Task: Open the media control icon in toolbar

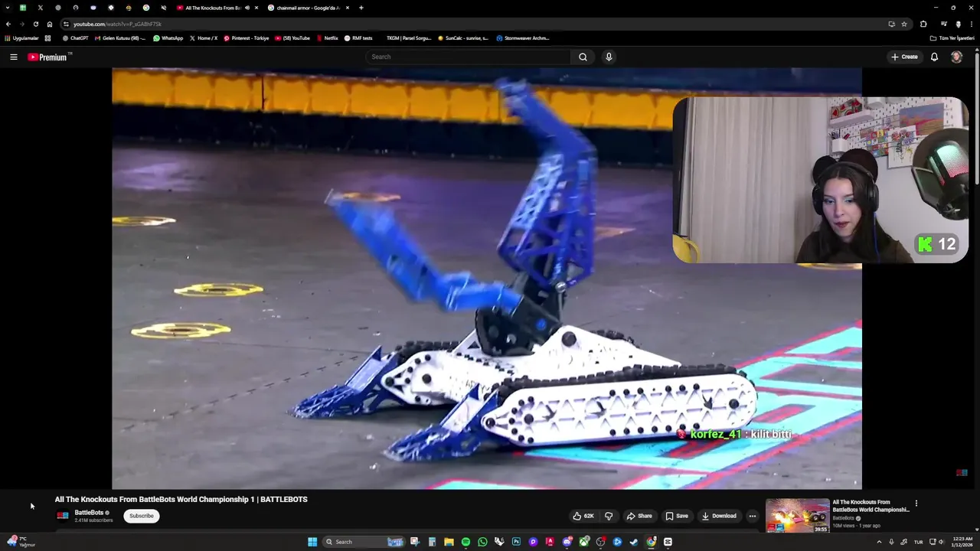Action: pos(943,24)
